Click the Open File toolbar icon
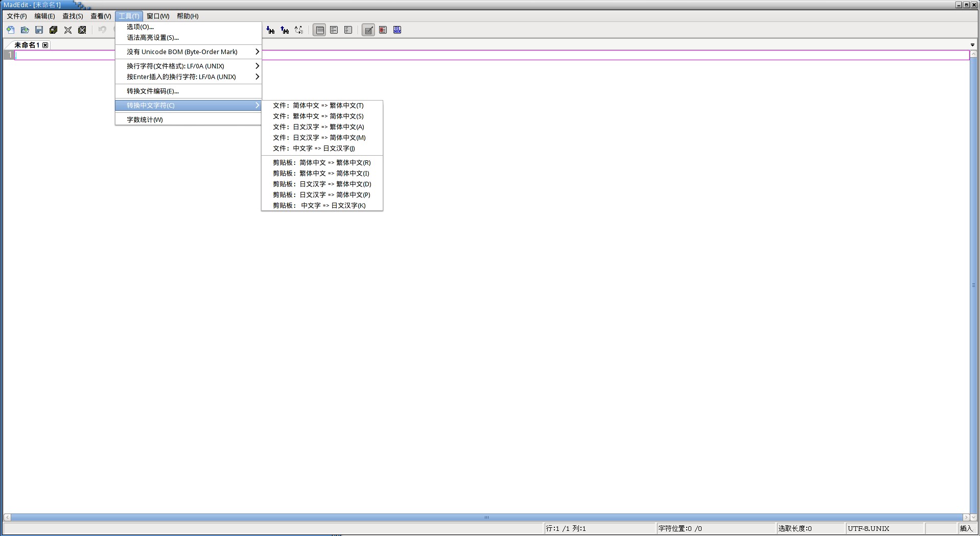The image size is (980, 536). (x=25, y=30)
